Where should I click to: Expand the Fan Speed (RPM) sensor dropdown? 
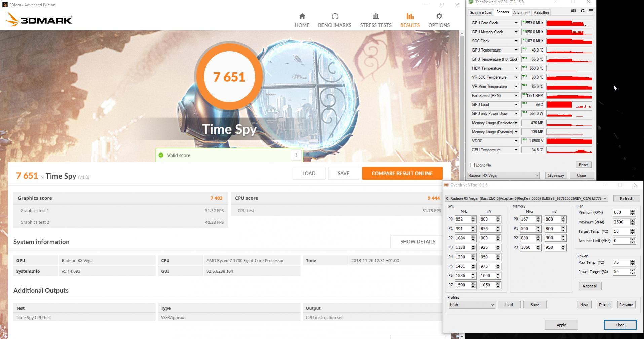516,96
